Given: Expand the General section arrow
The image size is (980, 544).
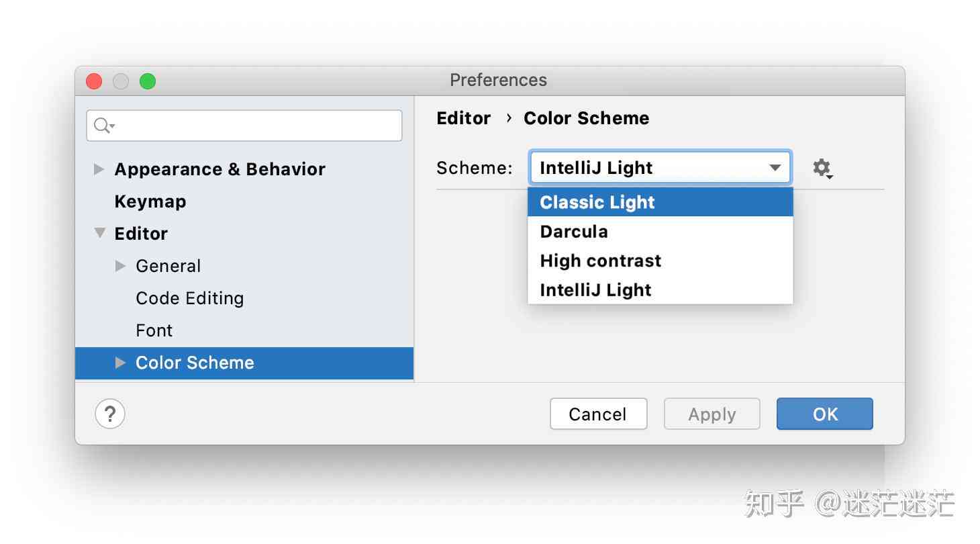Looking at the screenshot, I should click(x=121, y=266).
